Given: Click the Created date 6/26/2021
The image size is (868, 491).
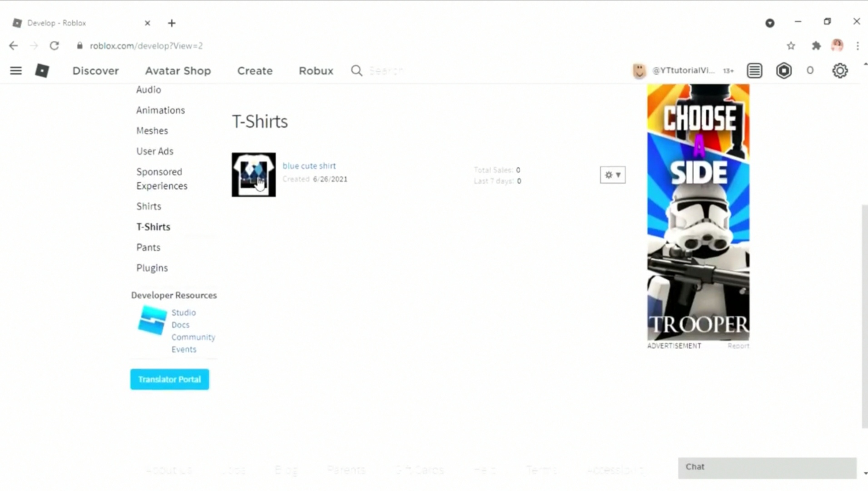Looking at the screenshot, I should [330, 179].
